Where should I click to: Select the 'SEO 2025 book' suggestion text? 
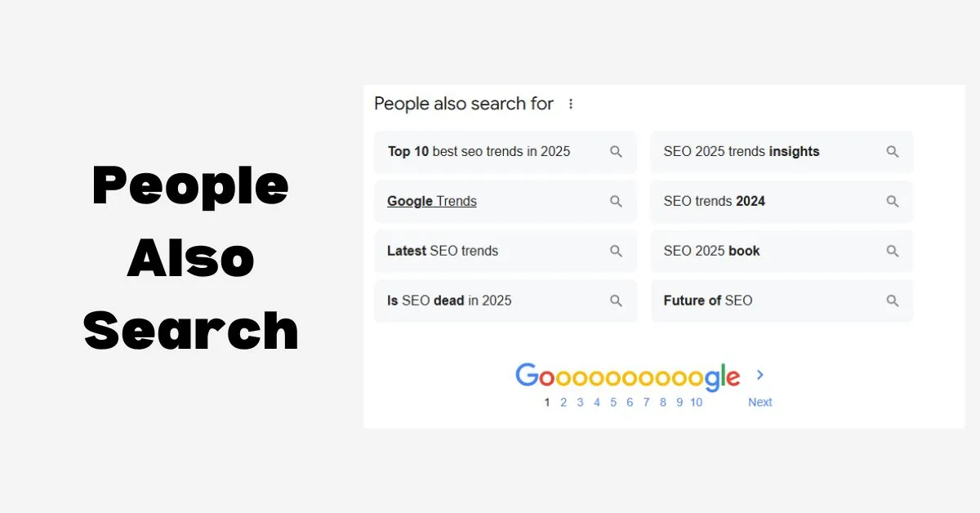(x=712, y=252)
